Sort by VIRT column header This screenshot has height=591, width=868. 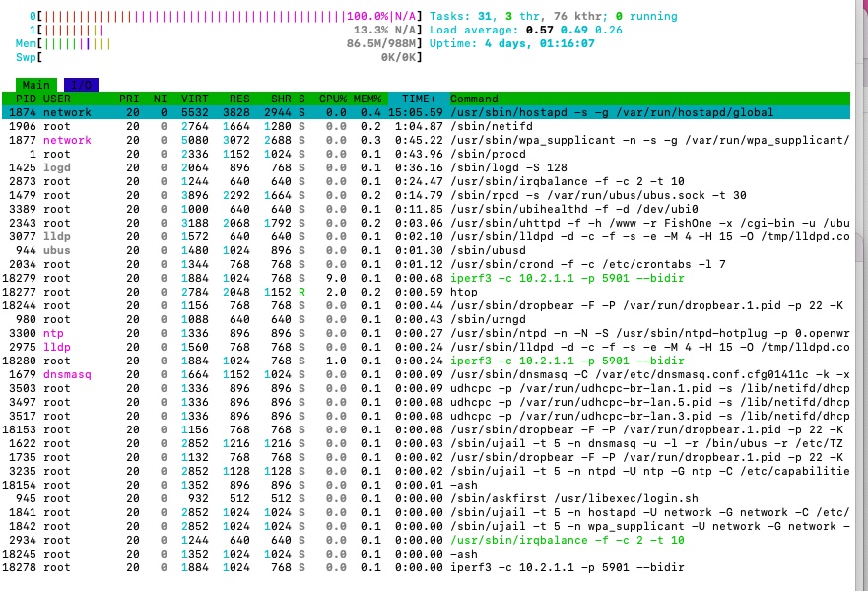pos(195,98)
